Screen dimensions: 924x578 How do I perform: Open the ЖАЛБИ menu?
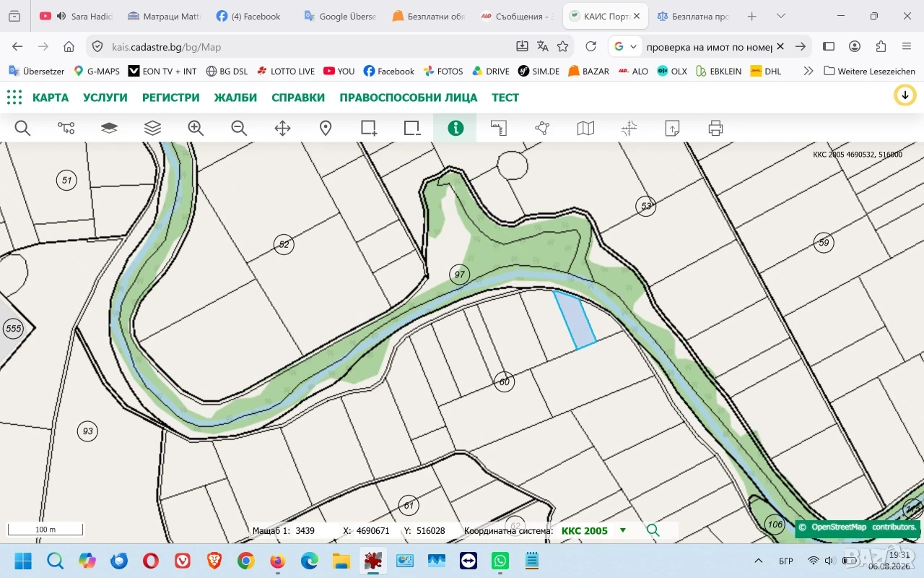(235, 98)
